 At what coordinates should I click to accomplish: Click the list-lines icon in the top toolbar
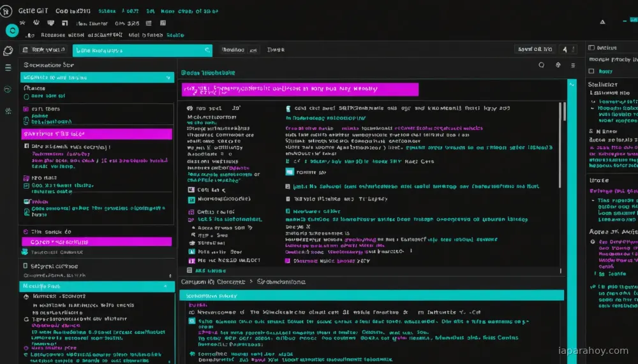149,23
